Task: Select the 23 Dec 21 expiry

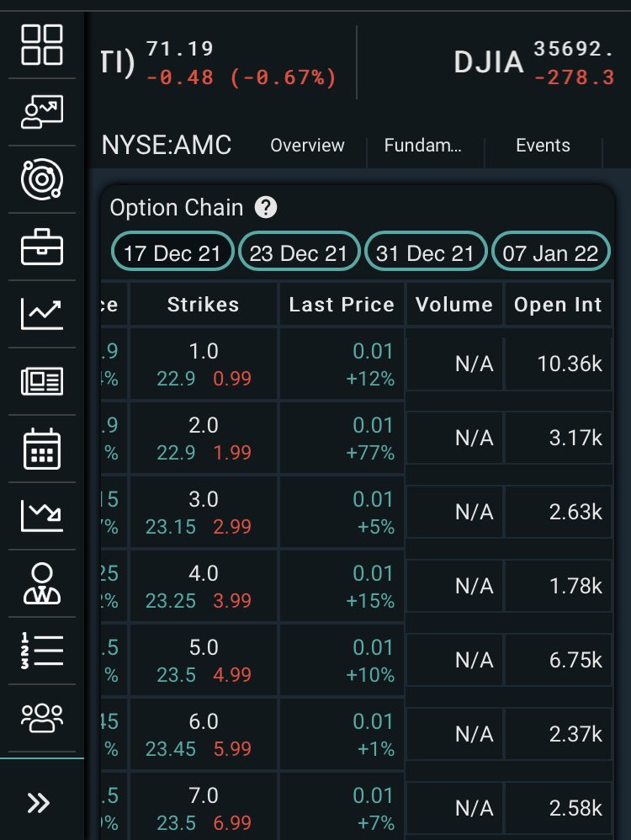Action: 299,252
